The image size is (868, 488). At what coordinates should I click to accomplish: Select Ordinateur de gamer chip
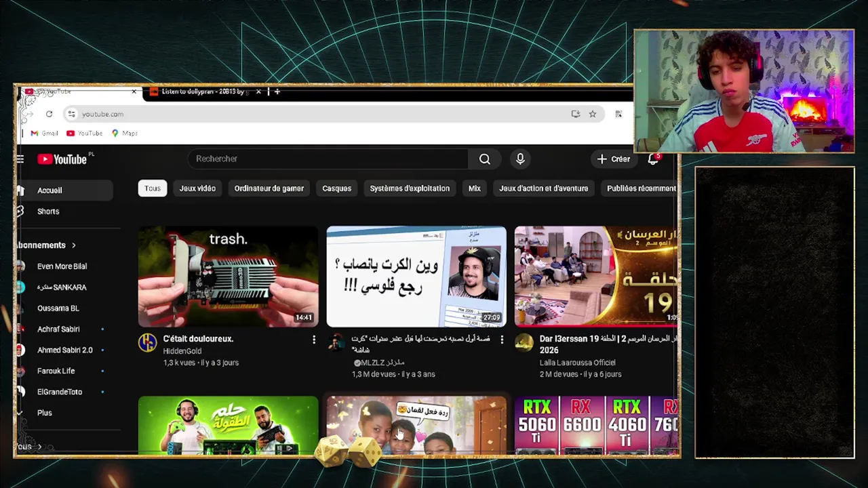[x=269, y=188]
